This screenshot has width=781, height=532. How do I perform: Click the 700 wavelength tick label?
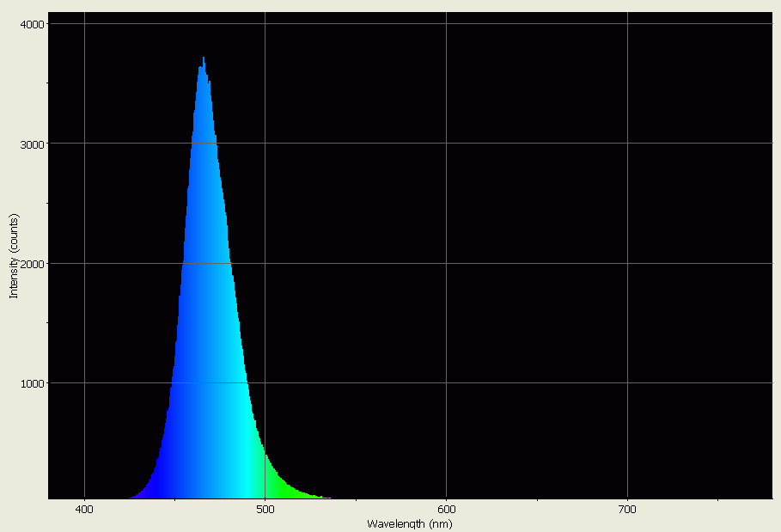(625, 510)
